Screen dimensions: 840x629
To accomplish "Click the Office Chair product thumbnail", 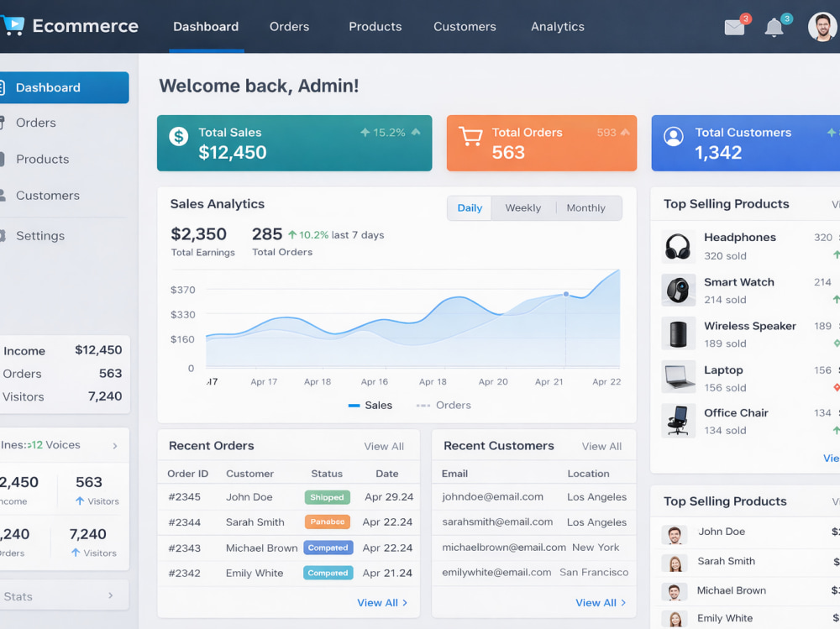I will (678, 421).
